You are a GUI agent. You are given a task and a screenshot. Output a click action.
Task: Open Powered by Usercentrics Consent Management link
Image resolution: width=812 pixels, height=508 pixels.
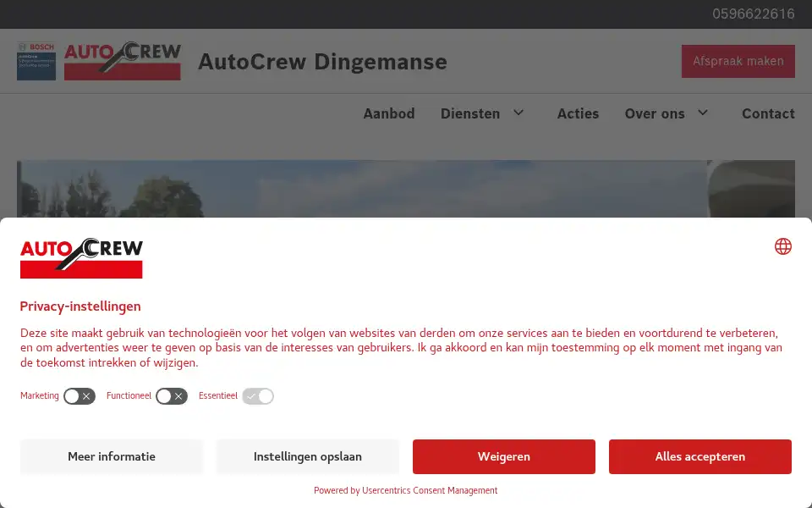click(405, 490)
